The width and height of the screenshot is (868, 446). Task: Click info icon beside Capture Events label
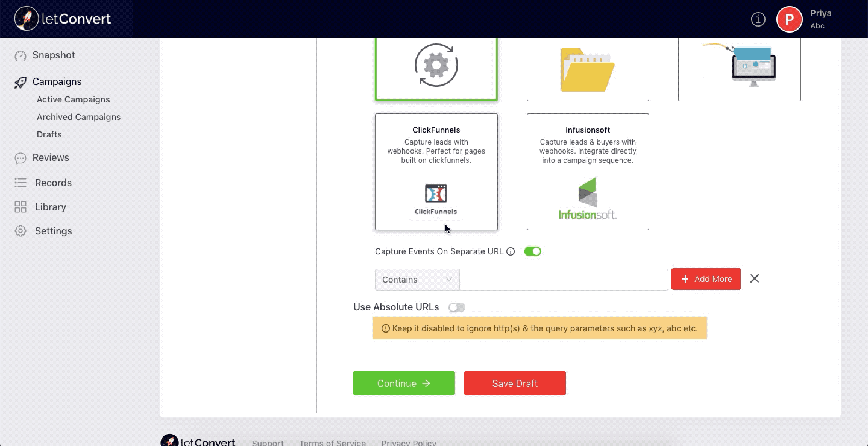coord(511,251)
